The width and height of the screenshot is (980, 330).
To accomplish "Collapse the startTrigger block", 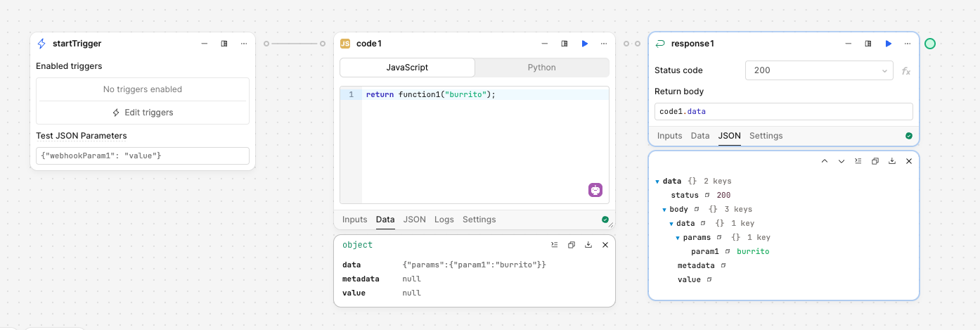I will (x=205, y=44).
